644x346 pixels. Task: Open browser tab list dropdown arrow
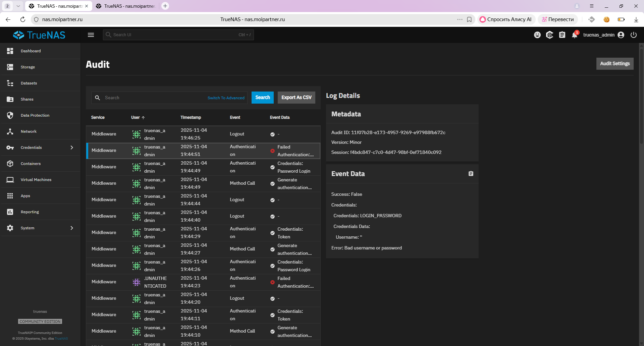tap(18, 6)
